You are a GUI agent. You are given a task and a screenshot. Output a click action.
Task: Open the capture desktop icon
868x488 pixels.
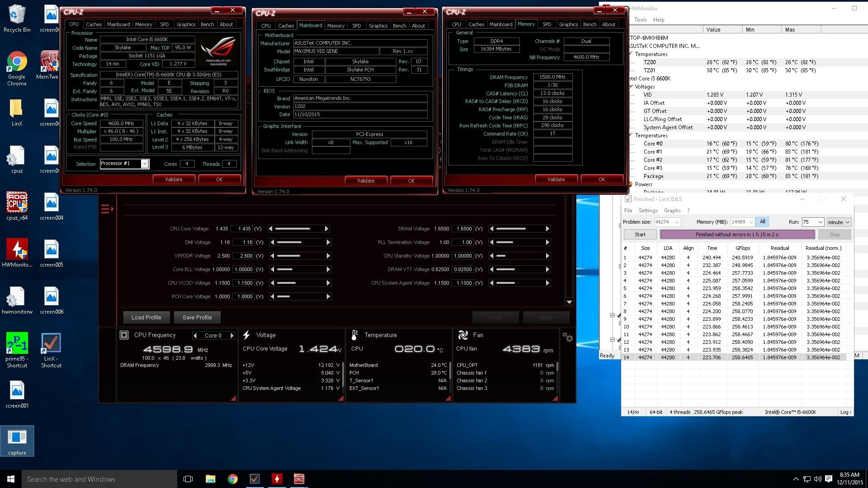click(x=17, y=441)
